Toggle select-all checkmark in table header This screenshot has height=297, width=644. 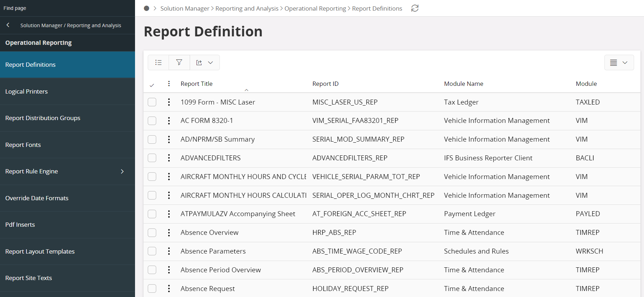click(152, 85)
